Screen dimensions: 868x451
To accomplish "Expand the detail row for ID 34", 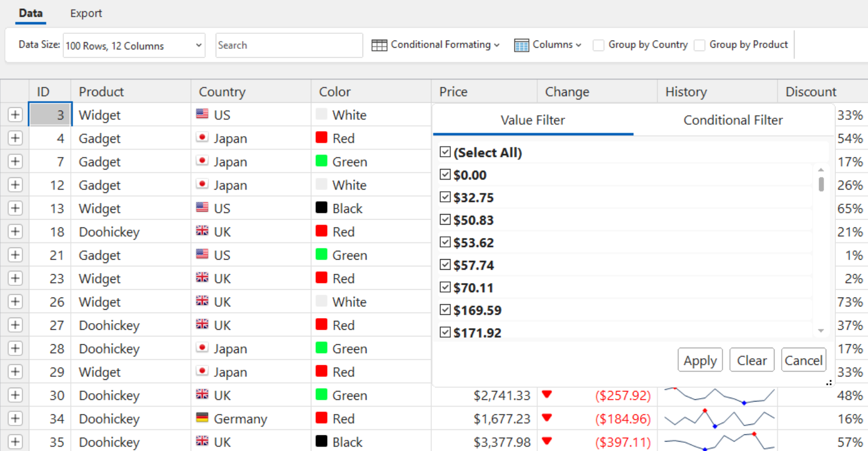I will (15, 418).
